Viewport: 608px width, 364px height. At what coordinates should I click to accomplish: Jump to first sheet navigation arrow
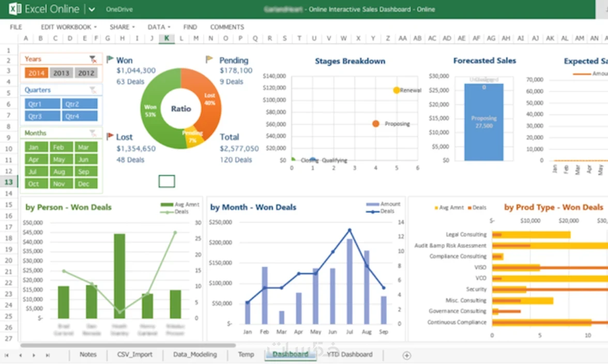pos(7,355)
